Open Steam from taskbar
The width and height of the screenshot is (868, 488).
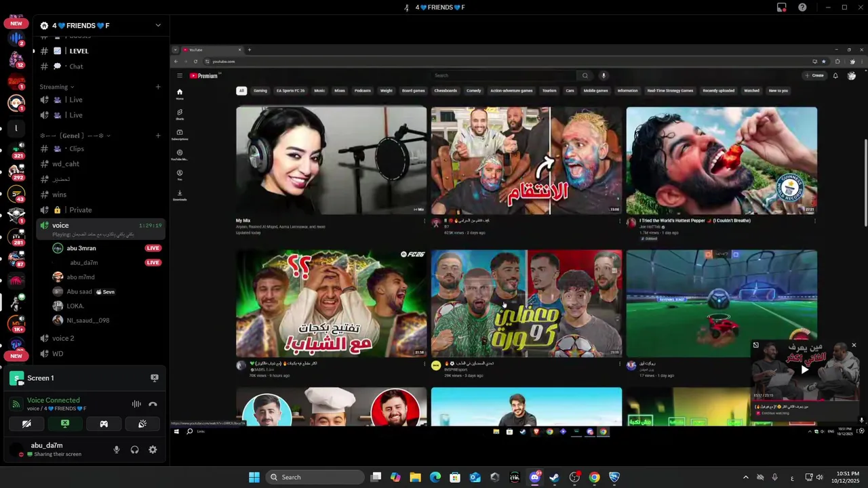554,477
